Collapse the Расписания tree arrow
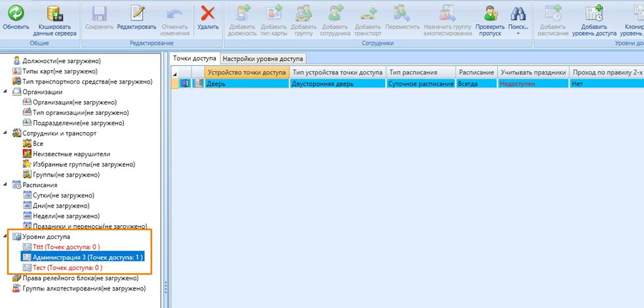 (x=7, y=185)
